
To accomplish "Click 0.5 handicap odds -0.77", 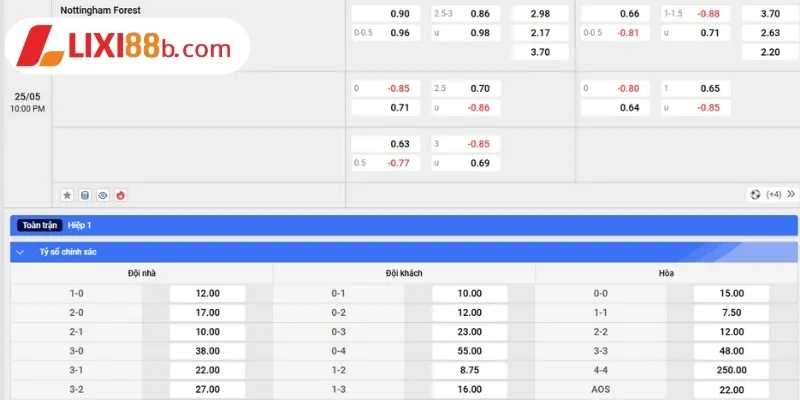I will 386,163.
